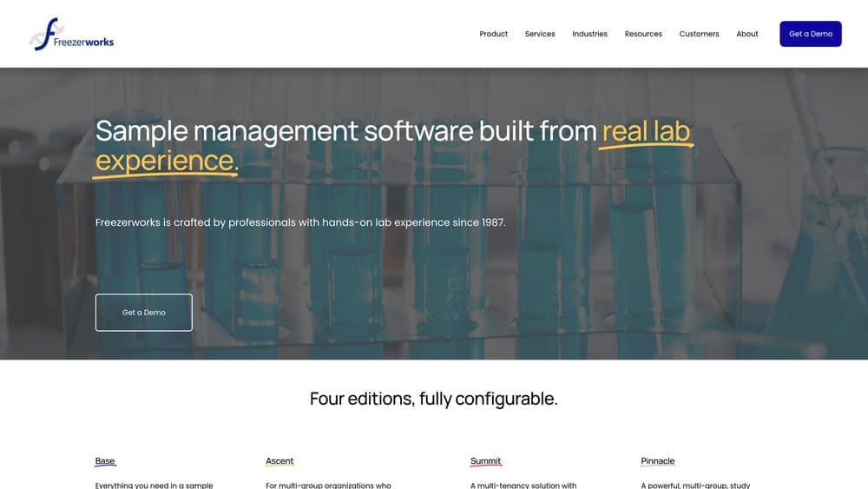This screenshot has height=489, width=868.
Task: Select the hero headline 'Sample management software'
Action: pyautogui.click(x=284, y=131)
